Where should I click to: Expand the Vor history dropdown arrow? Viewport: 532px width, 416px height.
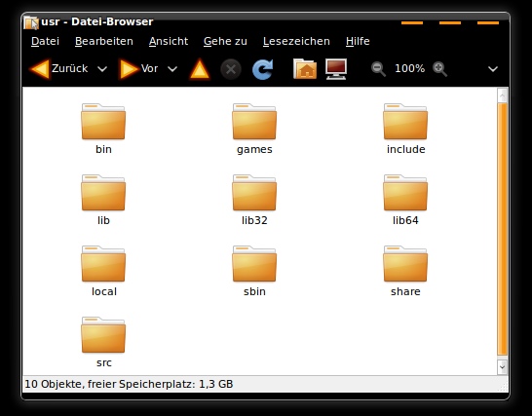172,69
